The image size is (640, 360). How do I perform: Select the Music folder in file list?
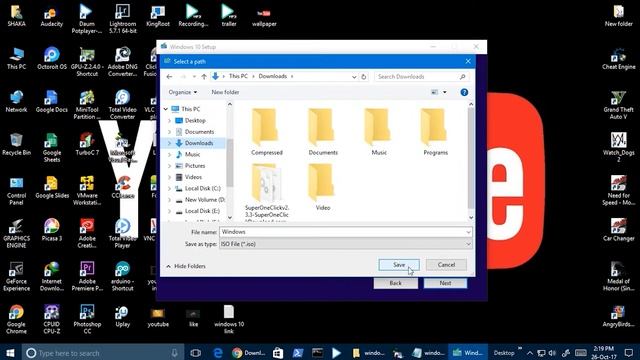[379, 132]
